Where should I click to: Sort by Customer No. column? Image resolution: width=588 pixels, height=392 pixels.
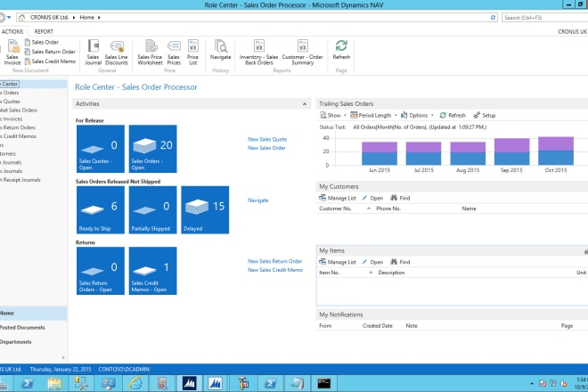(x=336, y=208)
